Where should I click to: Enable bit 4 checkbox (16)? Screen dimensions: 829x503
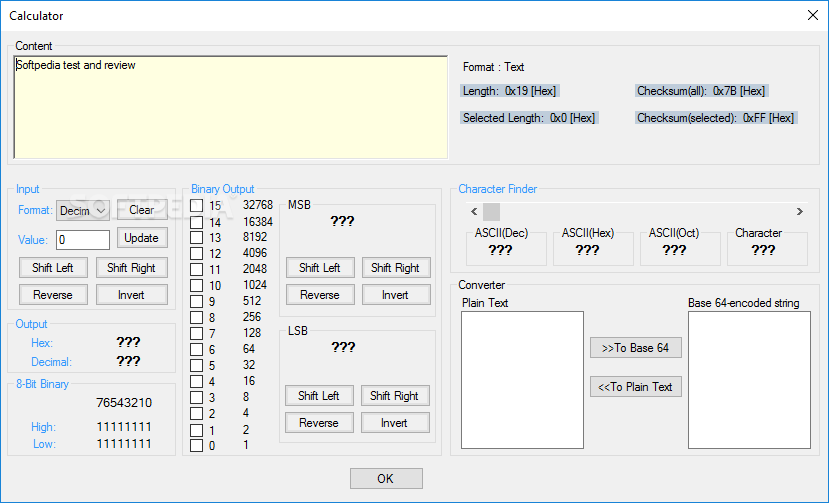click(196, 381)
